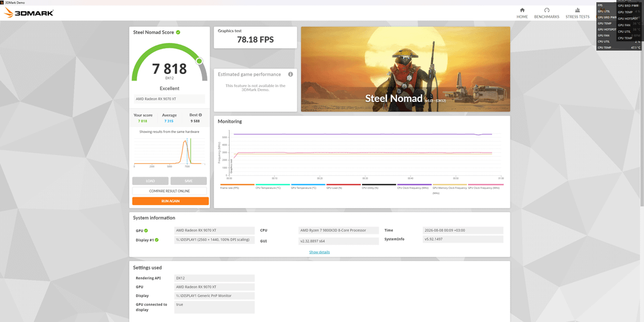Click the green verified checkmark beside Steel Nomad Score
Screen dimensions: 644x322
pyautogui.click(x=178, y=32)
